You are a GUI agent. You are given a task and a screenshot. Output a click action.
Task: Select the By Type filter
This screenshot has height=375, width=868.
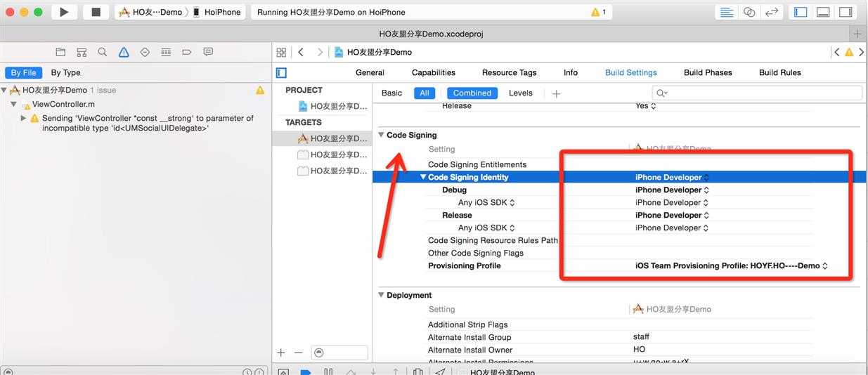pos(65,72)
